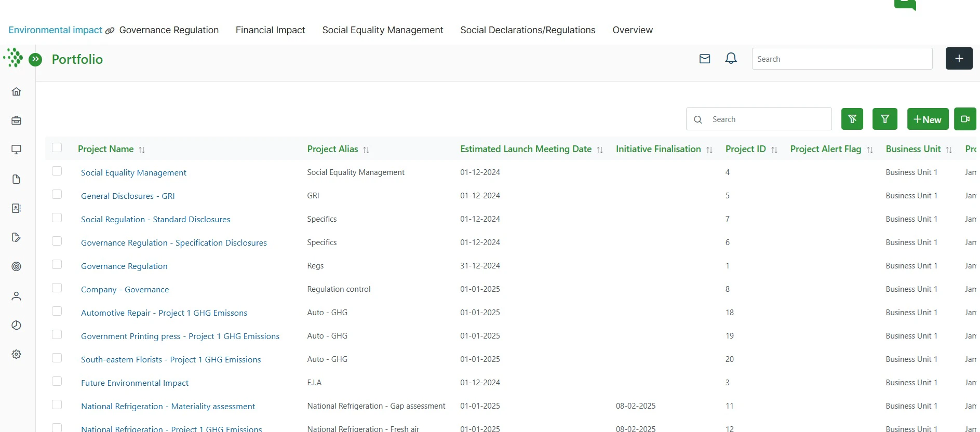Click the link icon beside Environmental impact
The image size is (980, 432).
(110, 31)
